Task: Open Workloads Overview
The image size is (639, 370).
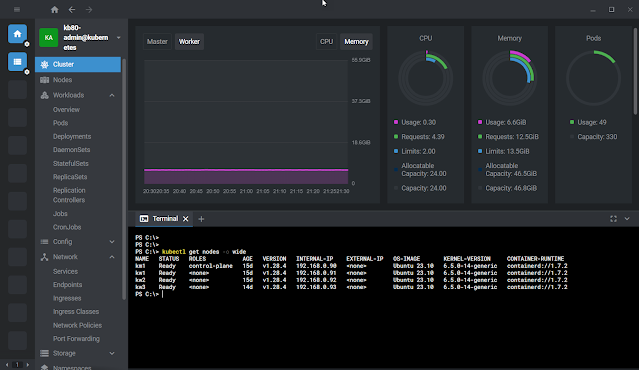Action: coord(66,110)
